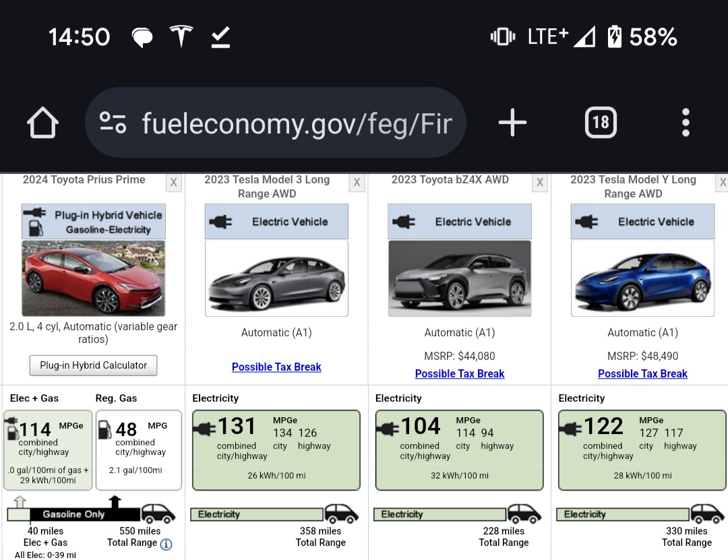728x560 pixels.
Task: Tap the Model 3 Electricity range bar
Action: pos(257,514)
